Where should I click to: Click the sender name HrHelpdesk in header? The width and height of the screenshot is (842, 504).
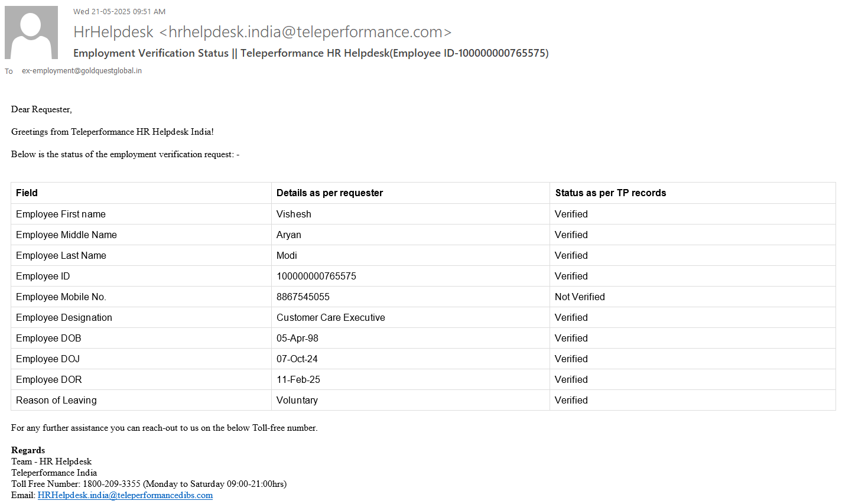pyautogui.click(x=113, y=32)
